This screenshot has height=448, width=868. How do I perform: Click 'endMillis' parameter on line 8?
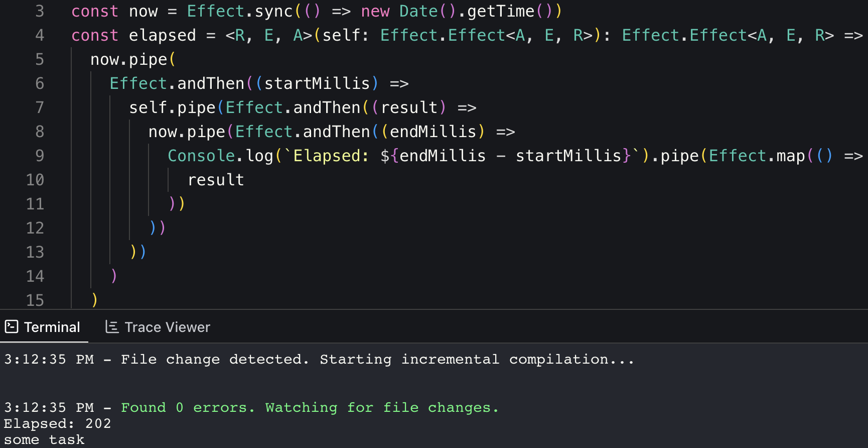(x=432, y=132)
